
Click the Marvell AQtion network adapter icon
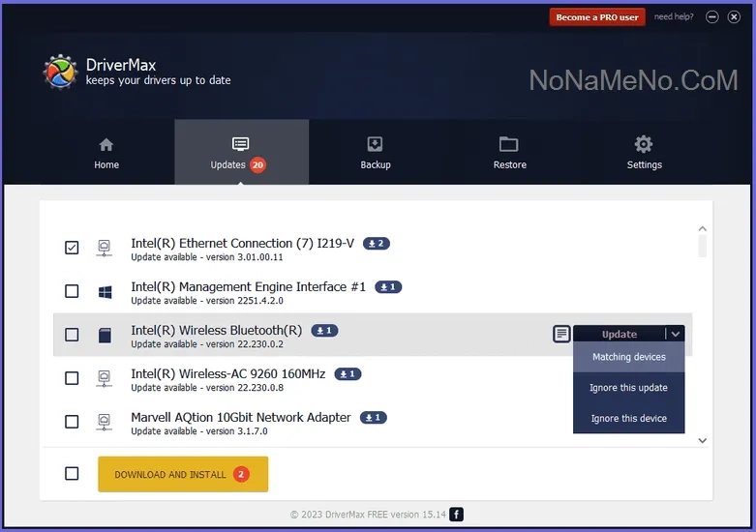(x=105, y=422)
